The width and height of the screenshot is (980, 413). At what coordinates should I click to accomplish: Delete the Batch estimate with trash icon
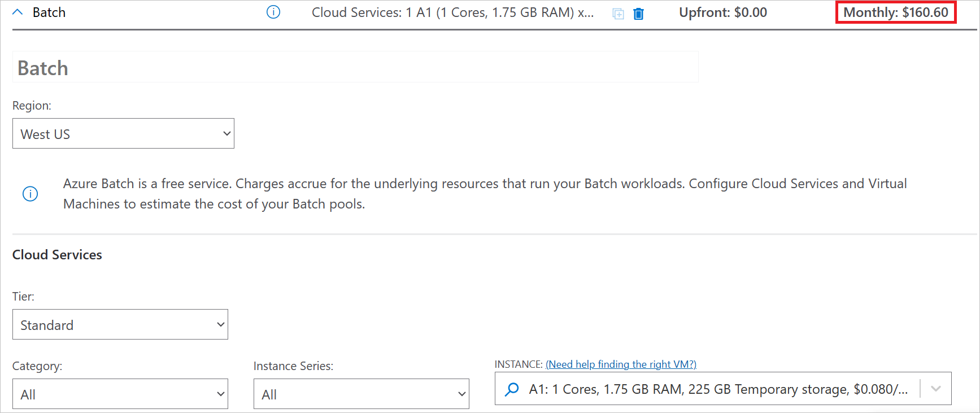(639, 14)
